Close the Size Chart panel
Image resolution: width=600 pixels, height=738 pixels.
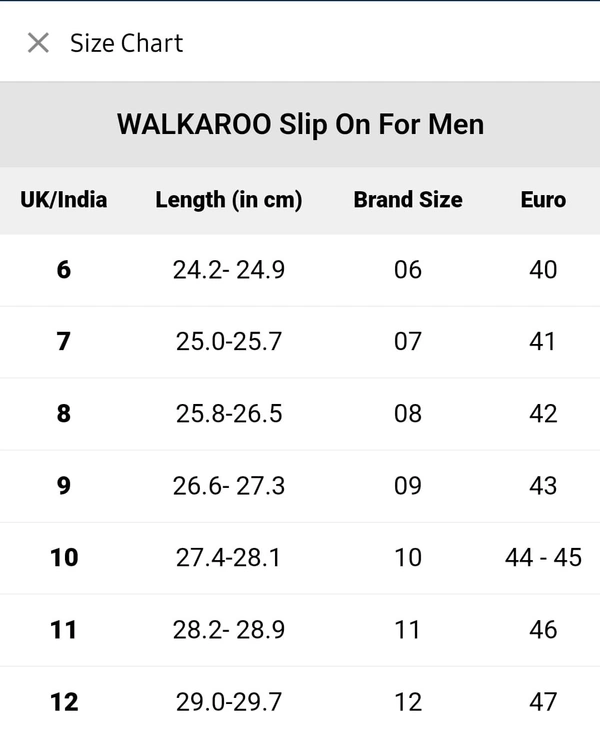tap(38, 43)
